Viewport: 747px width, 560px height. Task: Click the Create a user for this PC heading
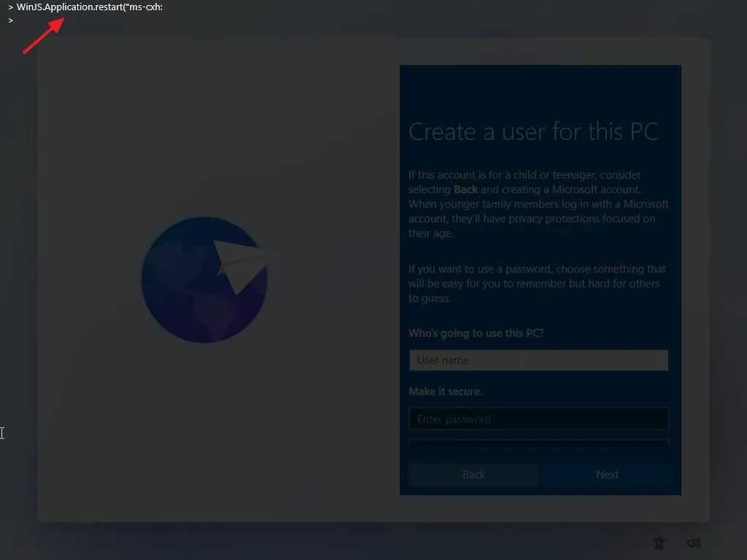(x=533, y=131)
